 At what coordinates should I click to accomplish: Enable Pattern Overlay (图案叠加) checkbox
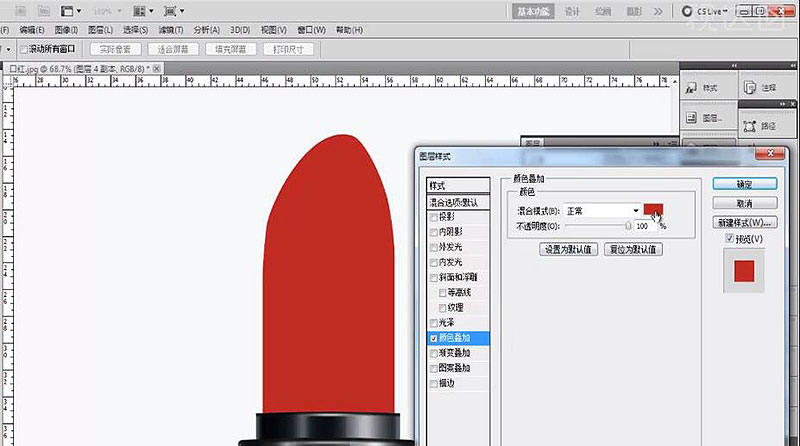tap(434, 368)
